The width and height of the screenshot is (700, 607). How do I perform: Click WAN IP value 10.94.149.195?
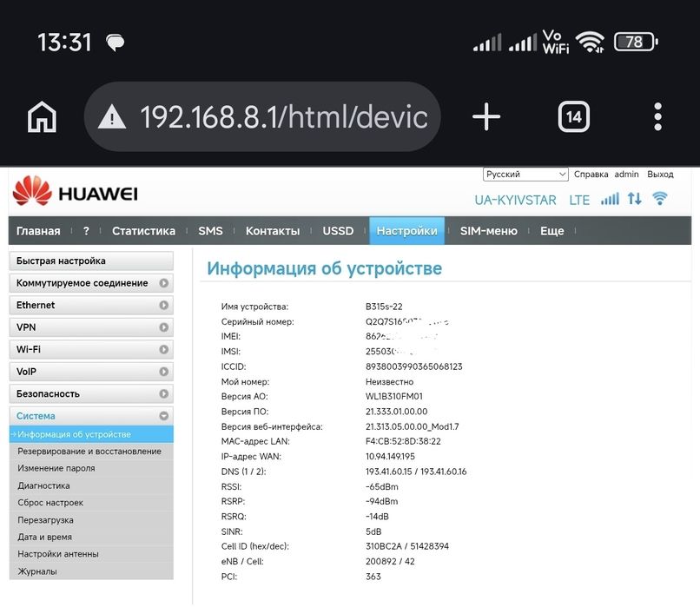[x=390, y=457]
